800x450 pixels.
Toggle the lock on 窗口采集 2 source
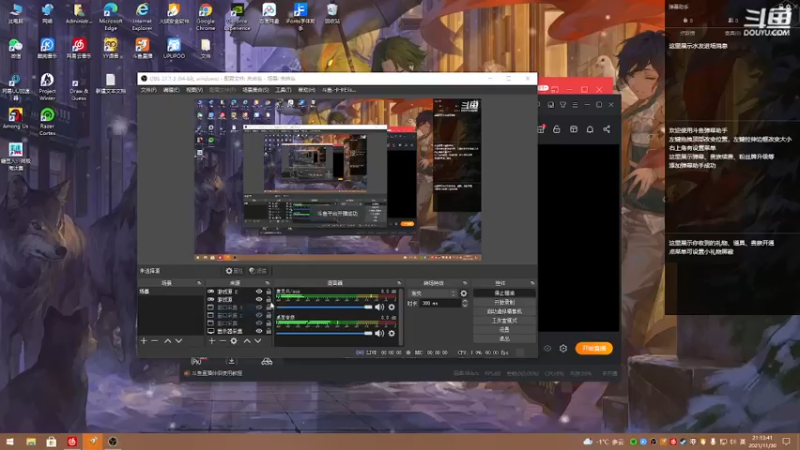tap(268, 315)
